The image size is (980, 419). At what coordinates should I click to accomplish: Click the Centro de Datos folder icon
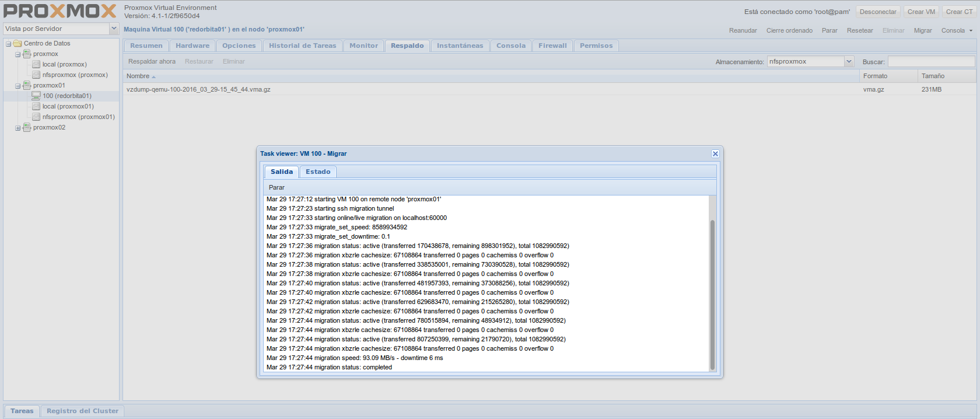pos(17,43)
